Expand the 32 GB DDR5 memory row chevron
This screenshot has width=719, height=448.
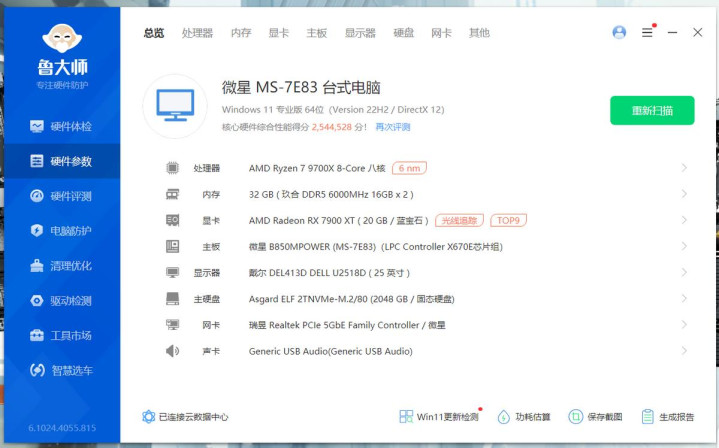point(684,194)
